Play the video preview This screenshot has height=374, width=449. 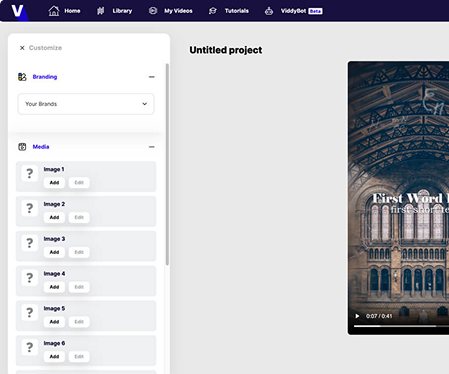(x=357, y=316)
